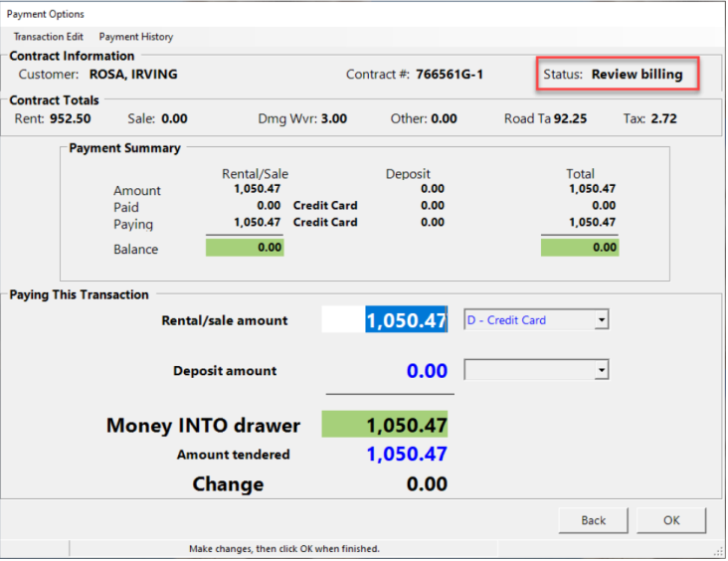The image size is (728, 561).
Task: Click the green Rental/Sale balance 0.00 cell
Action: coord(245,247)
